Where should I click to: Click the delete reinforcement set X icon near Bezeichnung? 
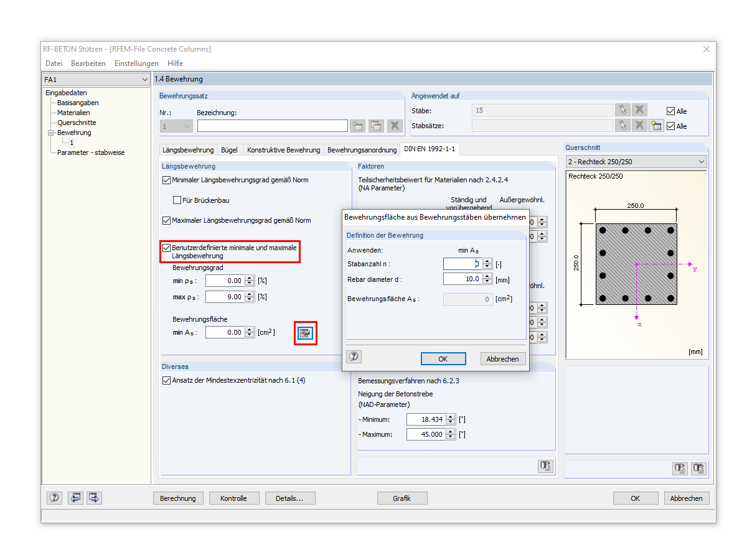pyautogui.click(x=395, y=126)
